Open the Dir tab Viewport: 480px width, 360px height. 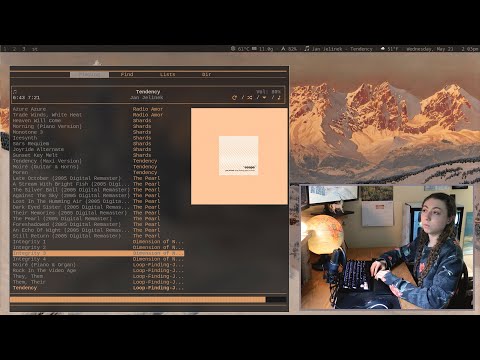(206, 74)
